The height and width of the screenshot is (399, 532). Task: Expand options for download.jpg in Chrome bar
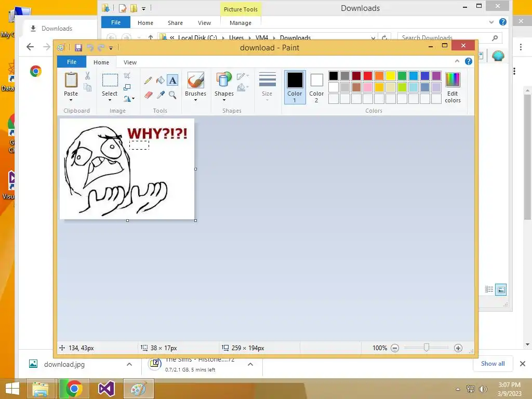[129, 364]
